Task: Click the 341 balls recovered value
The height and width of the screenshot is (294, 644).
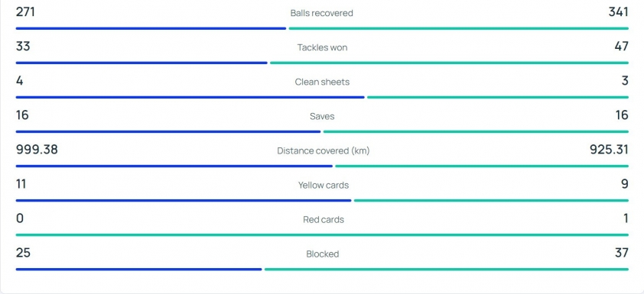Action: 619,12
